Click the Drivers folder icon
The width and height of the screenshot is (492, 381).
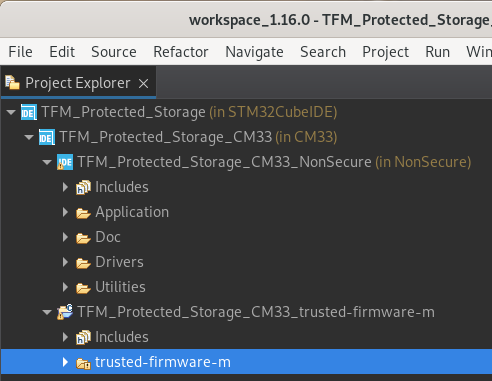coord(83,263)
